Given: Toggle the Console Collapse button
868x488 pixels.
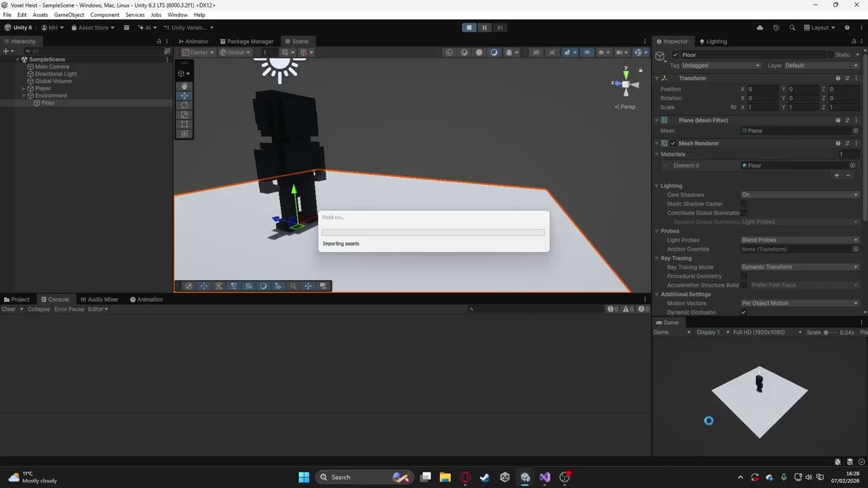Looking at the screenshot, I should 39,309.
